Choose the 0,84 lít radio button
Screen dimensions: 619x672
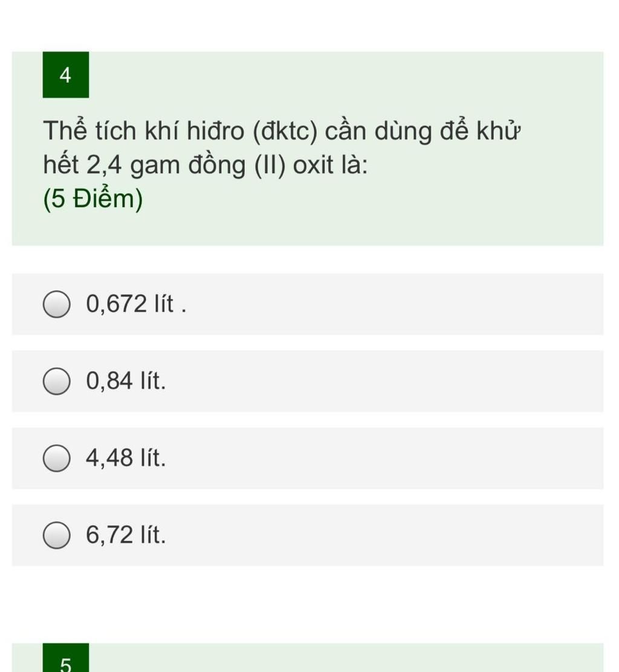[56, 382]
